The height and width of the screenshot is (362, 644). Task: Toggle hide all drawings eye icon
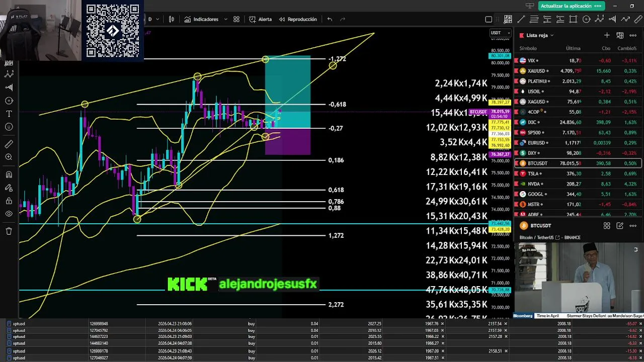point(9,214)
